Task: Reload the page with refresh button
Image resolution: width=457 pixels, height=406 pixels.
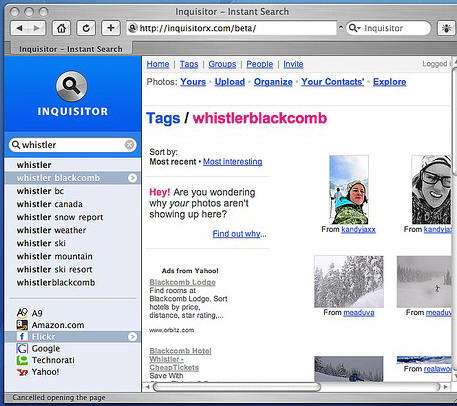Action: pos(86,28)
